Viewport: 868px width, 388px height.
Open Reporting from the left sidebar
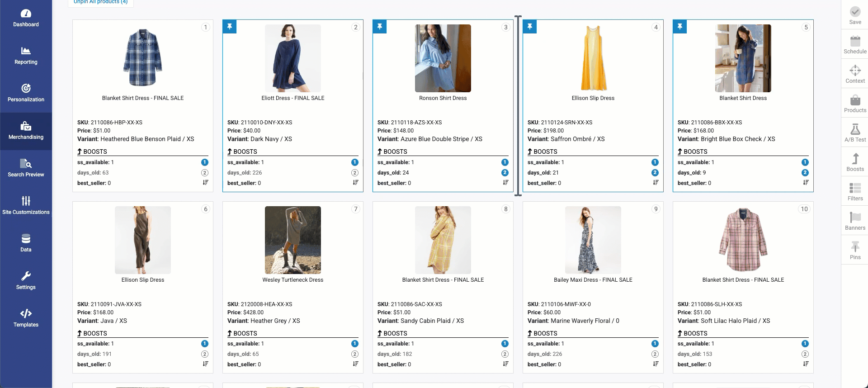(26, 56)
